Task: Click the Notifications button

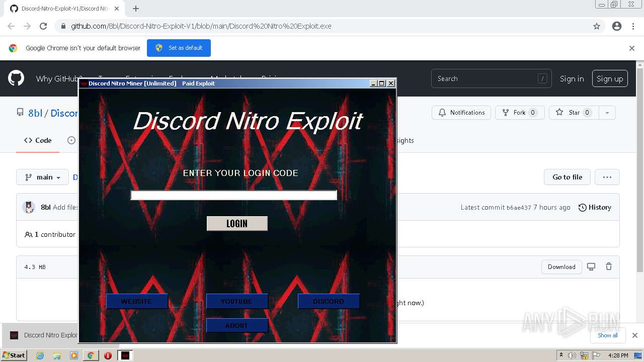Action: [461, 113]
